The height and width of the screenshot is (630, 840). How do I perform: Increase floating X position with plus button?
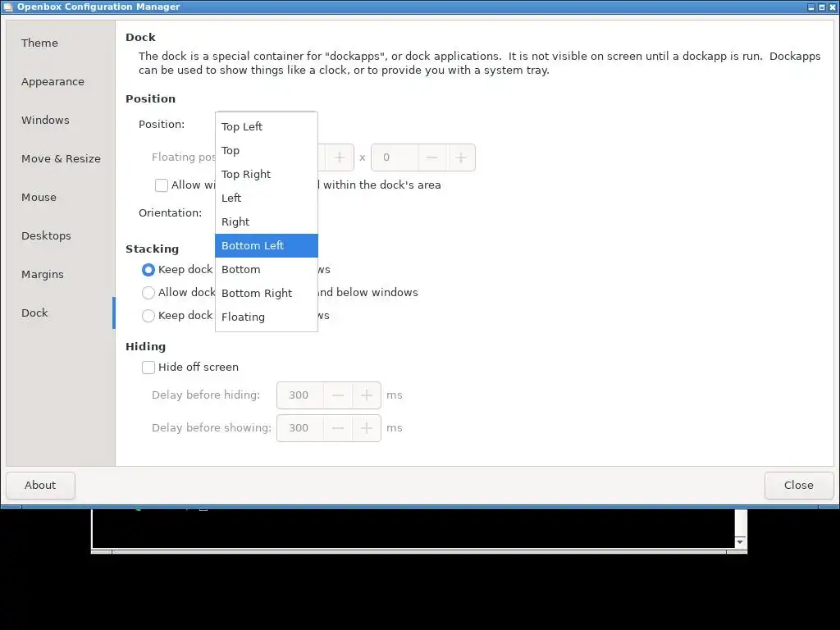tap(340, 157)
